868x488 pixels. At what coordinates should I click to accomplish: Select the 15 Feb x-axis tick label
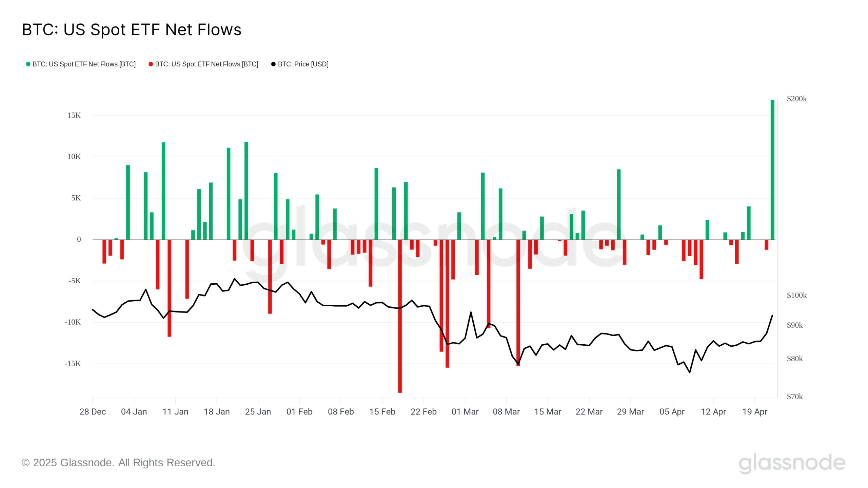(382, 412)
